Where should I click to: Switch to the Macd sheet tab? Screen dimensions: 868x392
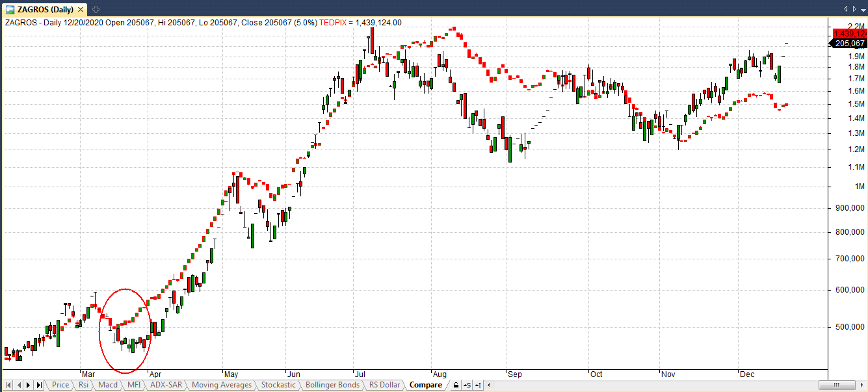pos(107,385)
